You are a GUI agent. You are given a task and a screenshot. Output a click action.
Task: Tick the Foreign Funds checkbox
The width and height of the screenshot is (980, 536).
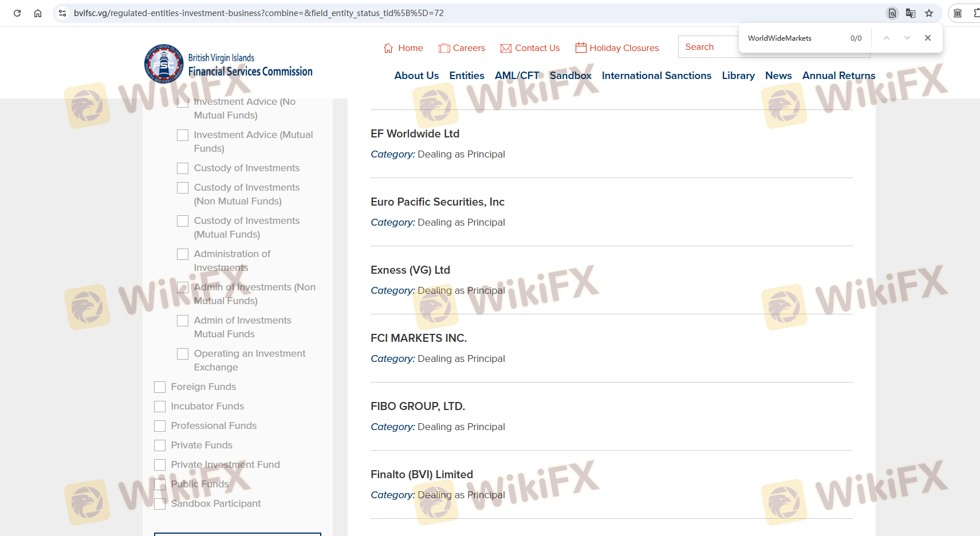point(160,387)
